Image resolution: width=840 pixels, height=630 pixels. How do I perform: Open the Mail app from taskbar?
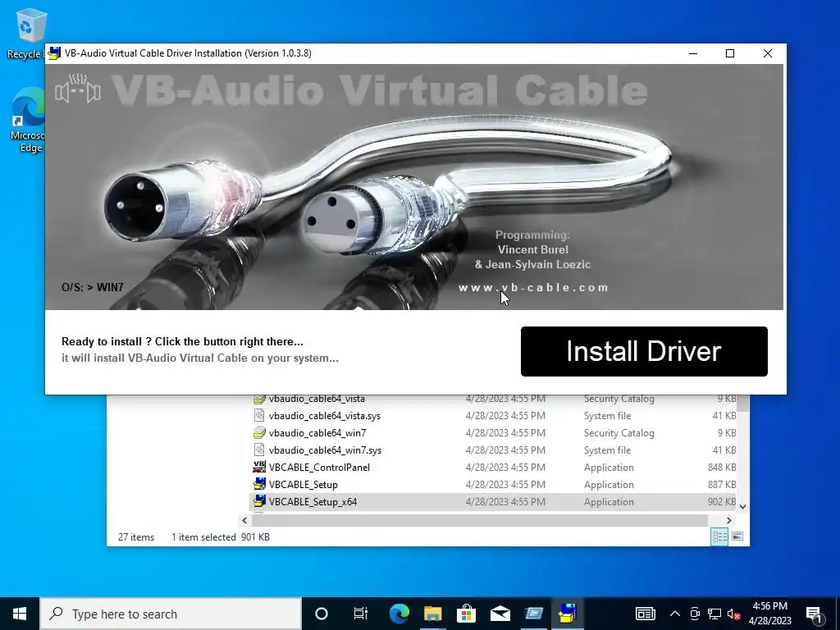point(500,614)
